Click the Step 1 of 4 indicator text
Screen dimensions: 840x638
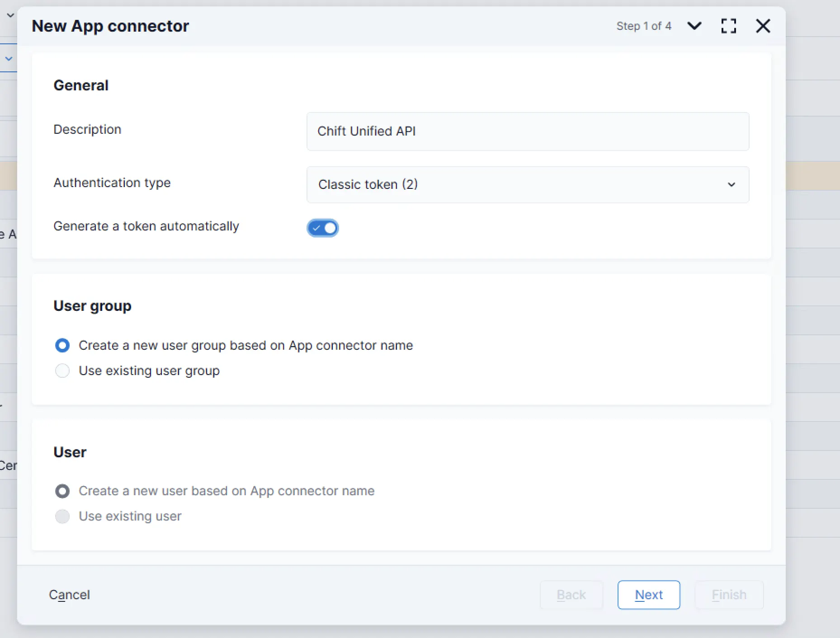point(643,26)
